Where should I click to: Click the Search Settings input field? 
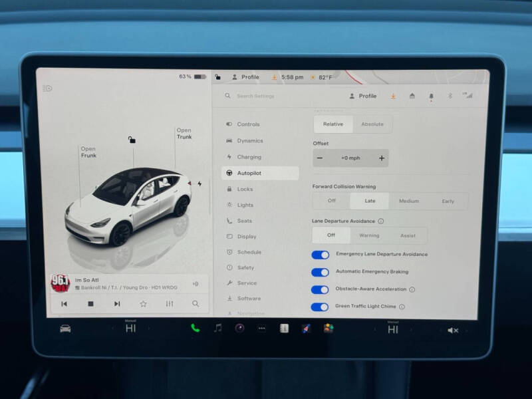coord(266,96)
